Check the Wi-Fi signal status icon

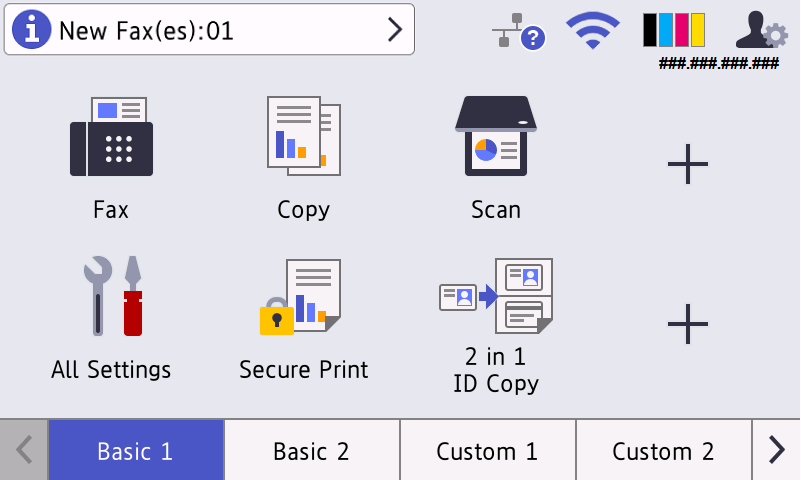(592, 32)
